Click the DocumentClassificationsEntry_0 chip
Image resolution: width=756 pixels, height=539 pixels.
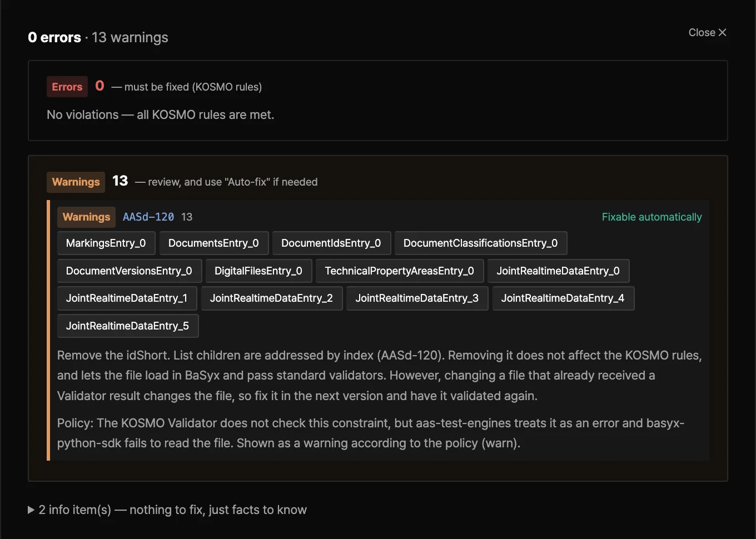pyautogui.click(x=480, y=243)
